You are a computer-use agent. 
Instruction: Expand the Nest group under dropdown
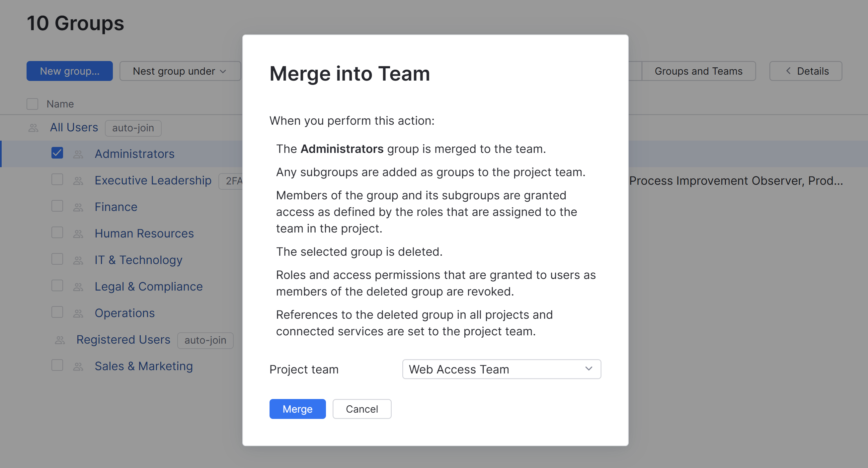180,71
